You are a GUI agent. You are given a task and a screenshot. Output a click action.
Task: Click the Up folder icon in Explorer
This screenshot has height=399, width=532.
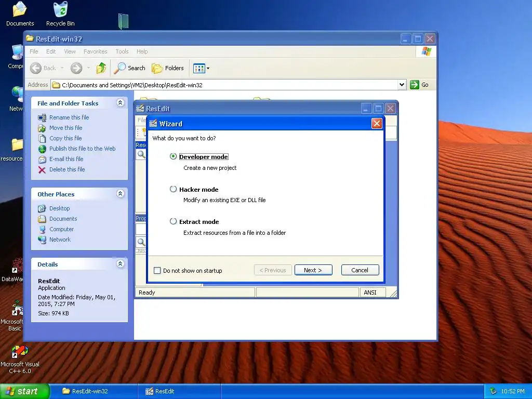tap(101, 68)
